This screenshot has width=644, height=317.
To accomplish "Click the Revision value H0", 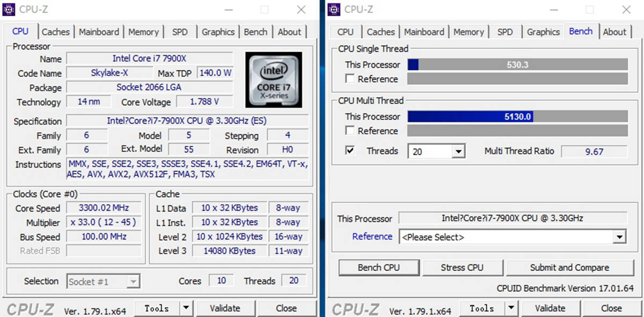I will pyautogui.click(x=288, y=150).
